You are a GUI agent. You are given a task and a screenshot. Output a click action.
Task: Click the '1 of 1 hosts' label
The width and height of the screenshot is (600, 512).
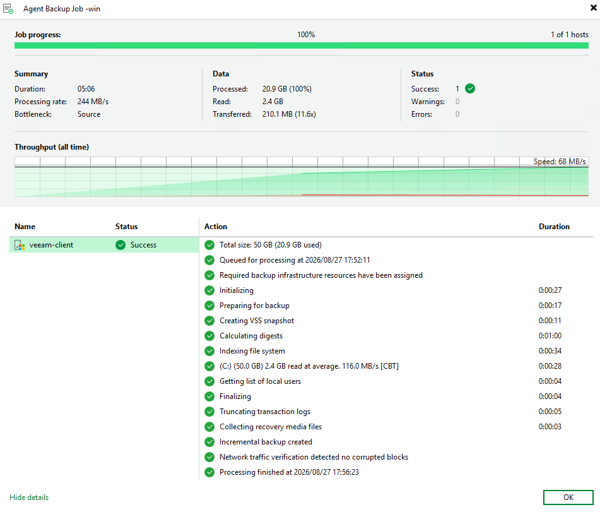coord(569,34)
